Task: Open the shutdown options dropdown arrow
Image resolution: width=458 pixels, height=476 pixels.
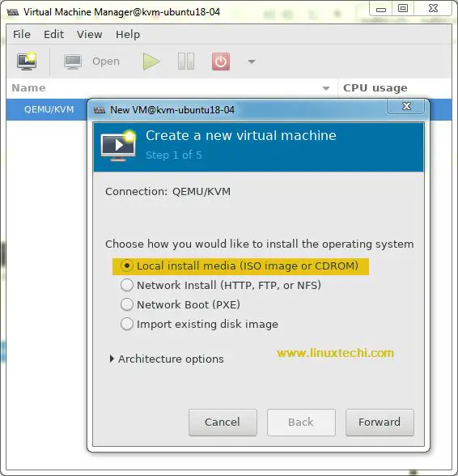Action: coord(252,62)
